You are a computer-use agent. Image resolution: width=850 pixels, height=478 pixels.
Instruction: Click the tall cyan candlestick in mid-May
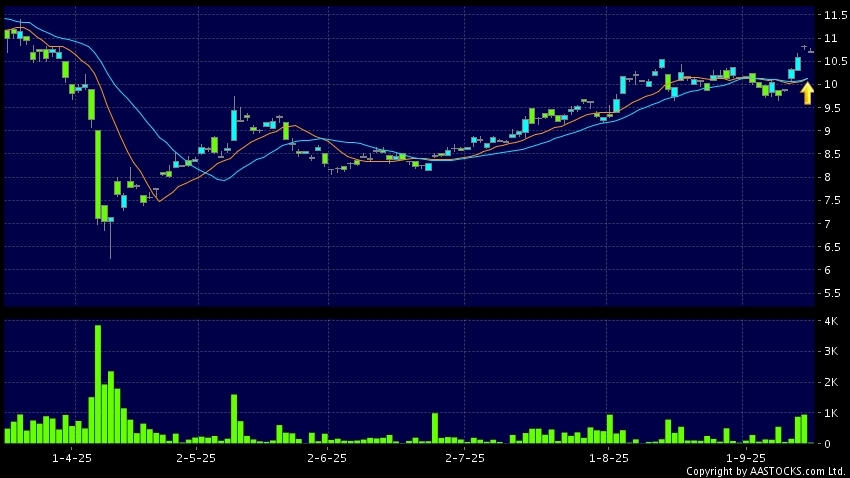(234, 125)
